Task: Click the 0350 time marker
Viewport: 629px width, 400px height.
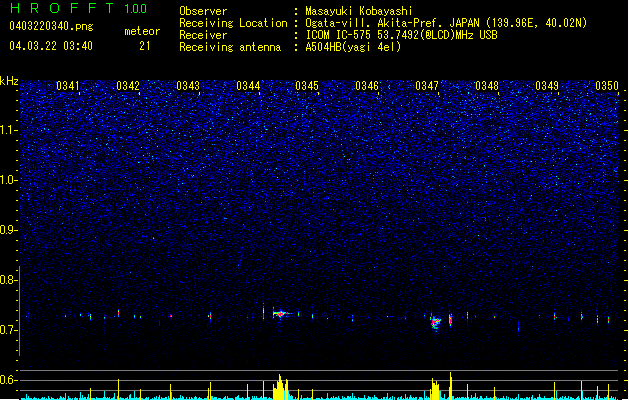Action: pyautogui.click(x=607, y=85)
